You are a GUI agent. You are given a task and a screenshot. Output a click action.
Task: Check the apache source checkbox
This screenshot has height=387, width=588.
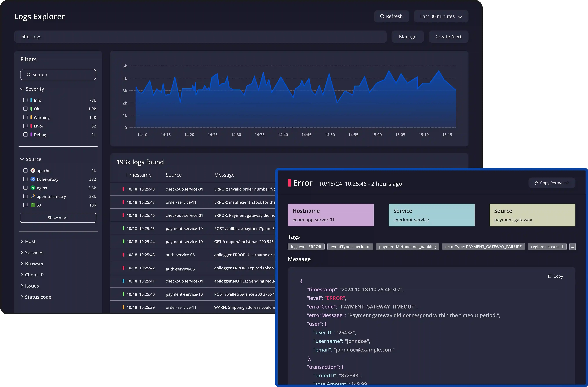point(25,171)
